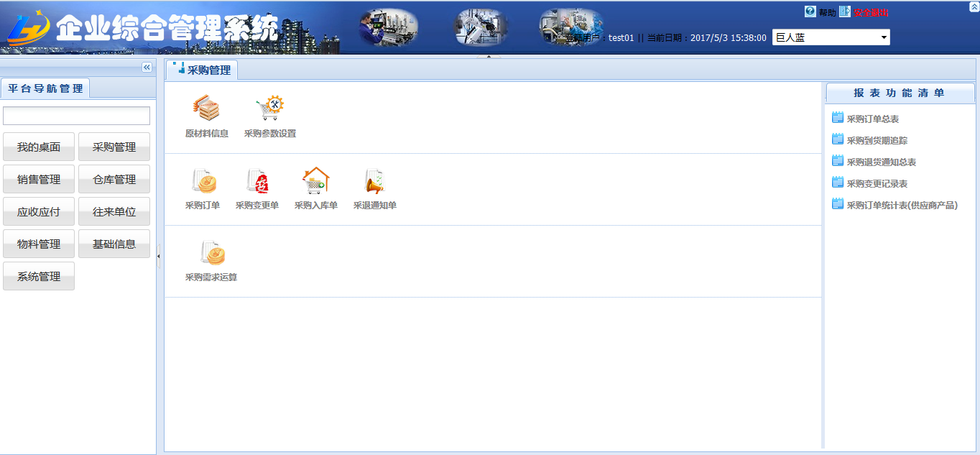Open the 采购订单总表 report
This screenshot has width=980, height=455.
872,119
